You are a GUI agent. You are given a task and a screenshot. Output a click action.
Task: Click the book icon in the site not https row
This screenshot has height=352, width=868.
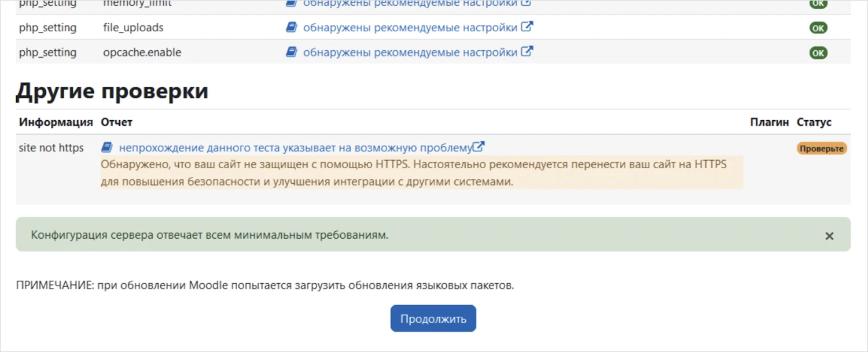tap(107, 147)
